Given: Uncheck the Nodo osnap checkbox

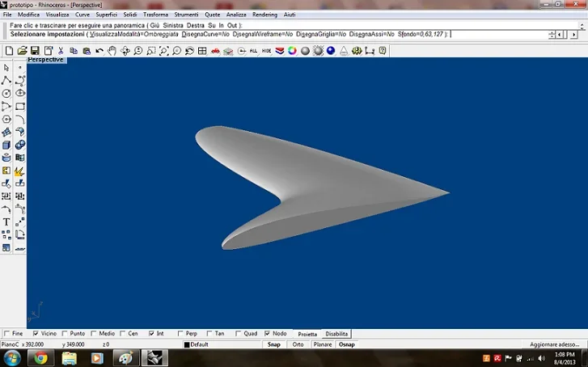Looking at the screenshot, I should pyautogui.click(x=267, y=333).
